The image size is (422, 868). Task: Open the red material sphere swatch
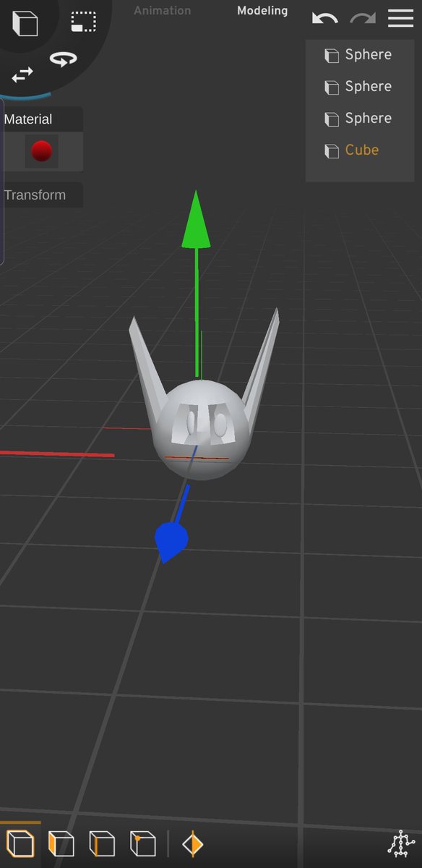(41, 151)
